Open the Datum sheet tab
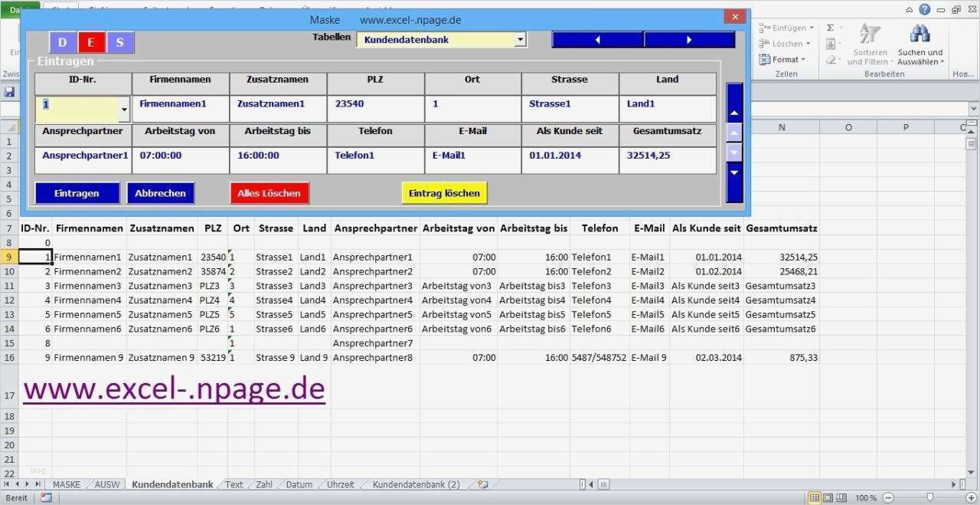980x505 pixels. pos(299,484)
